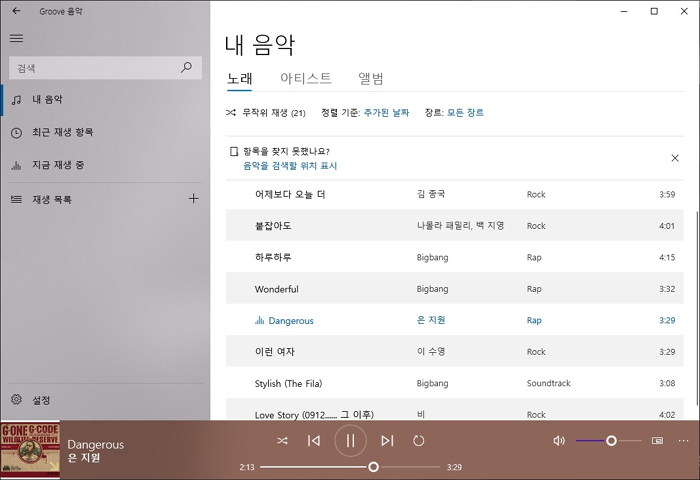Start 무작위 재생 (21) shuffle all
This screenshot has width=700, height=480.
click(x=266, y=113)
